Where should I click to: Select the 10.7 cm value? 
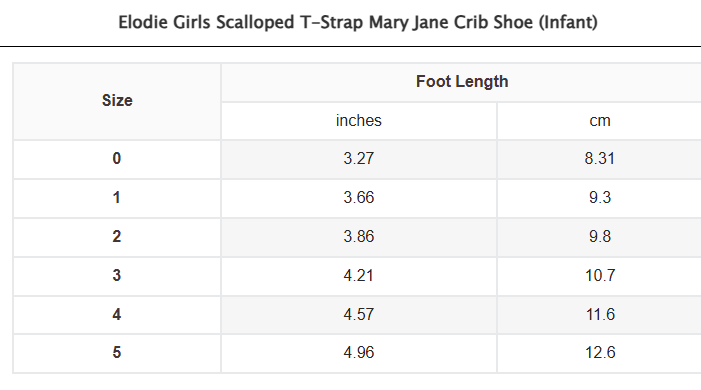click(600, 276)
